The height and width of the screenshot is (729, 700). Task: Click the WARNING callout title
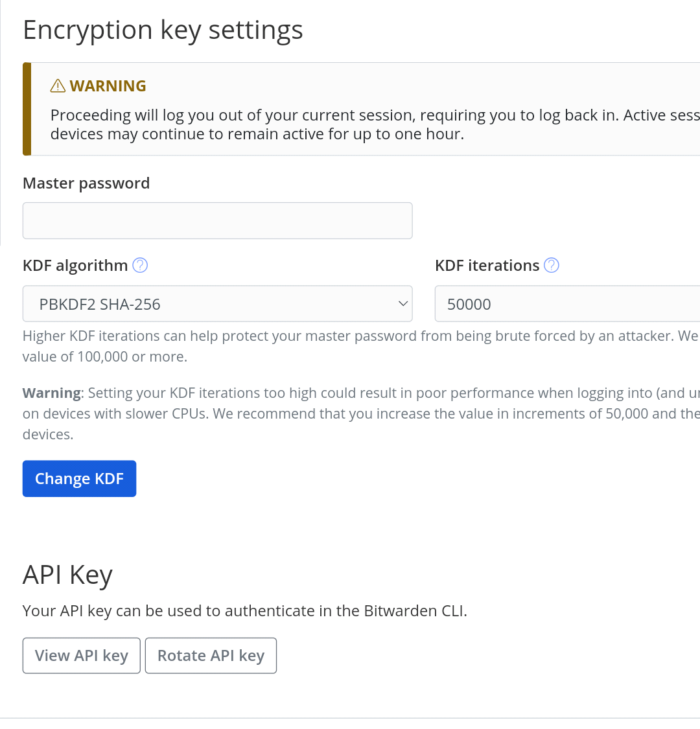[108, 86]
